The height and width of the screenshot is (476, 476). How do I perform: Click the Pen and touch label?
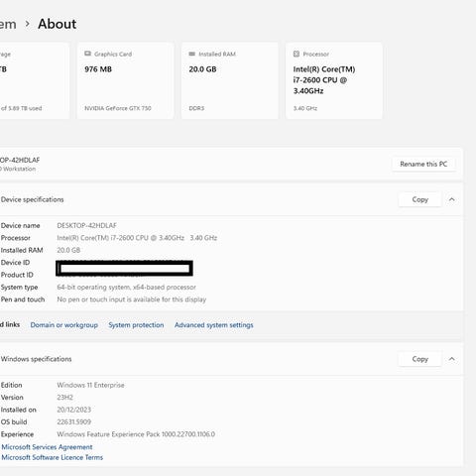pyautogui.click(x=23, y=299)
